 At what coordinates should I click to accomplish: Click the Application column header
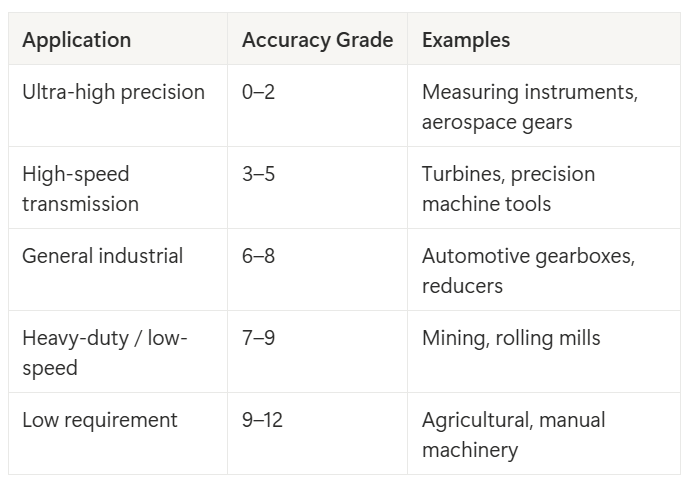[x=77, y=41]
